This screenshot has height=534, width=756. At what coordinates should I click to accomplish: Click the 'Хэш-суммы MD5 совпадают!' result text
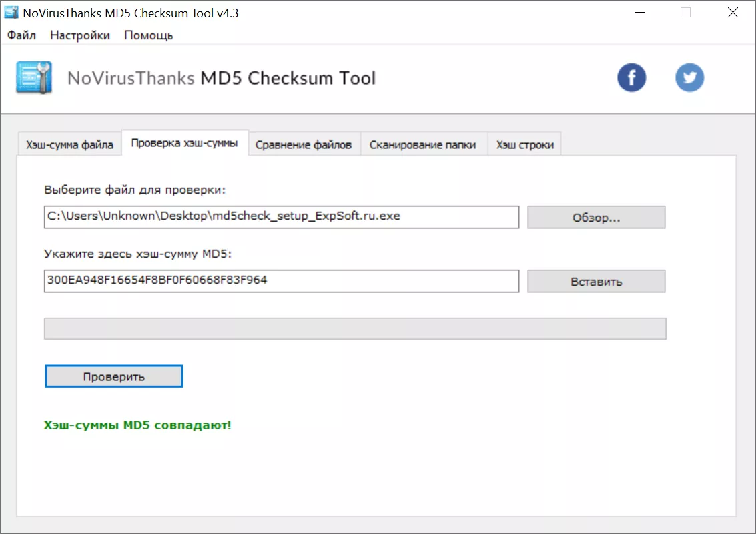tap(137, 425)
